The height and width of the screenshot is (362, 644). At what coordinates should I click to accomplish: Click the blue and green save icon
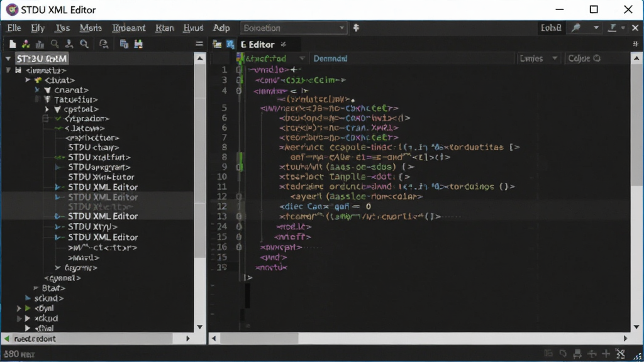[x=138, y=45]
